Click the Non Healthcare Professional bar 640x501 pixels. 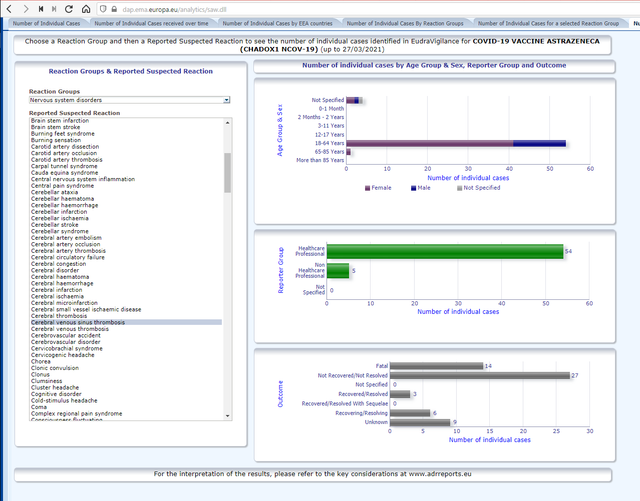(x=338, y=271)
